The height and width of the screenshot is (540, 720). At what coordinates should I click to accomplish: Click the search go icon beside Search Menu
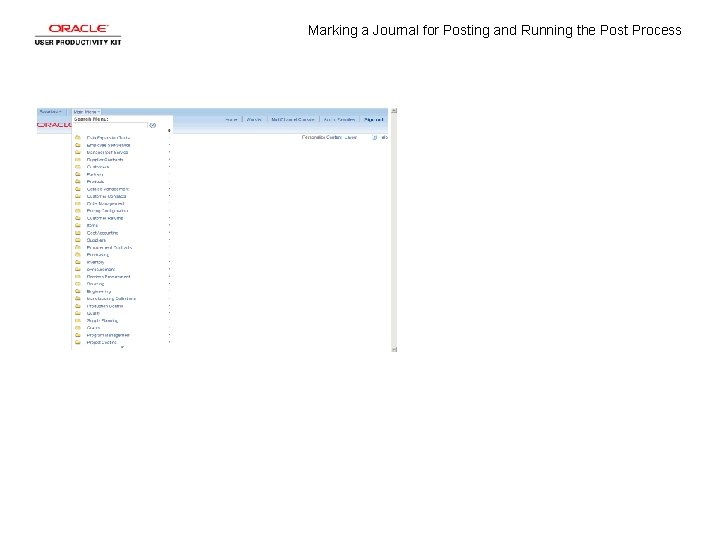tap(152, 125)
